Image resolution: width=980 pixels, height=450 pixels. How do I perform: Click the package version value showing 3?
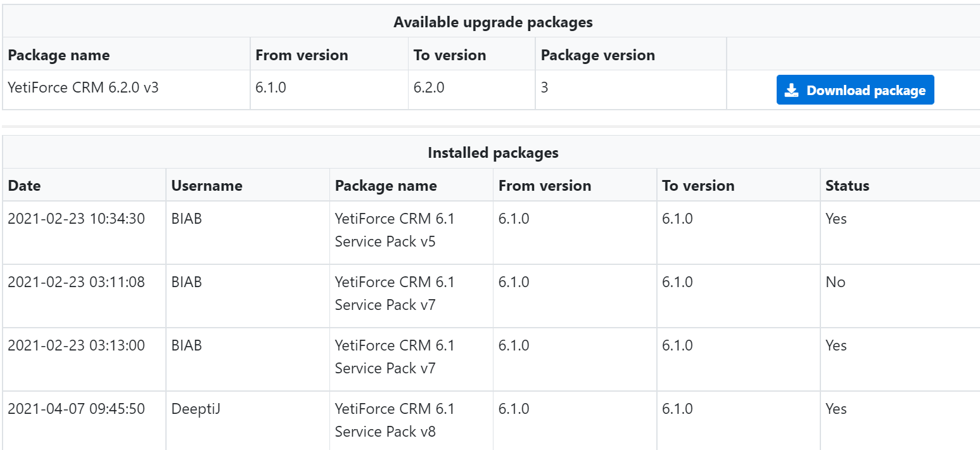click(x=544, y=87)
